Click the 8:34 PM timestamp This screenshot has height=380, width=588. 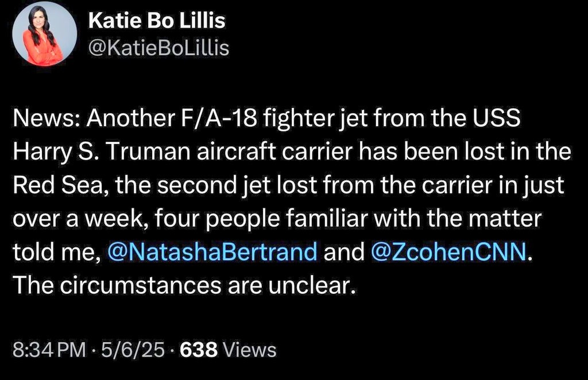click(x=49, y=350)
